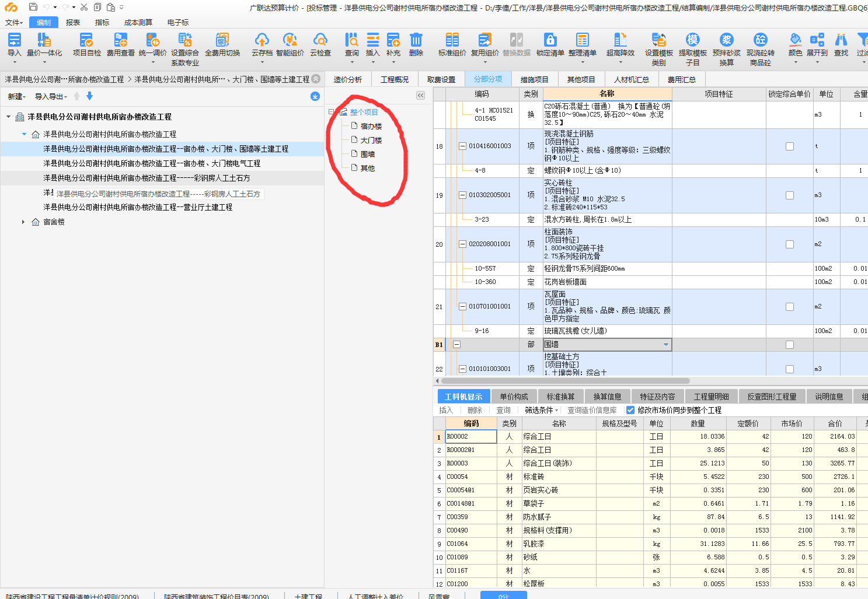
Task: Open 超高降效 tool
Action: pos(621,45)
